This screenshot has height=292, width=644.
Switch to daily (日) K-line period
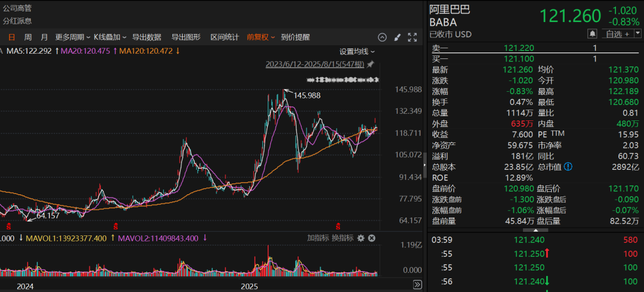click(11, 37)
